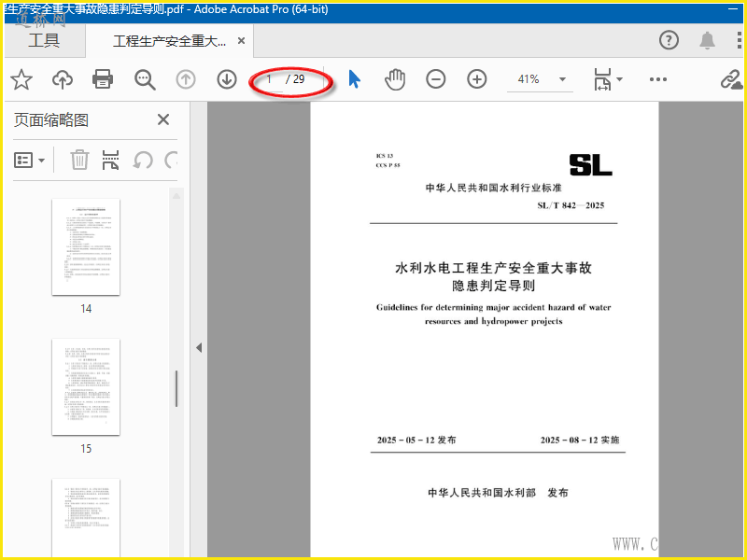Viewport: 747px width, 560px height.
Task: Open the find text magnifier tool
Action: tap(145, 79)
